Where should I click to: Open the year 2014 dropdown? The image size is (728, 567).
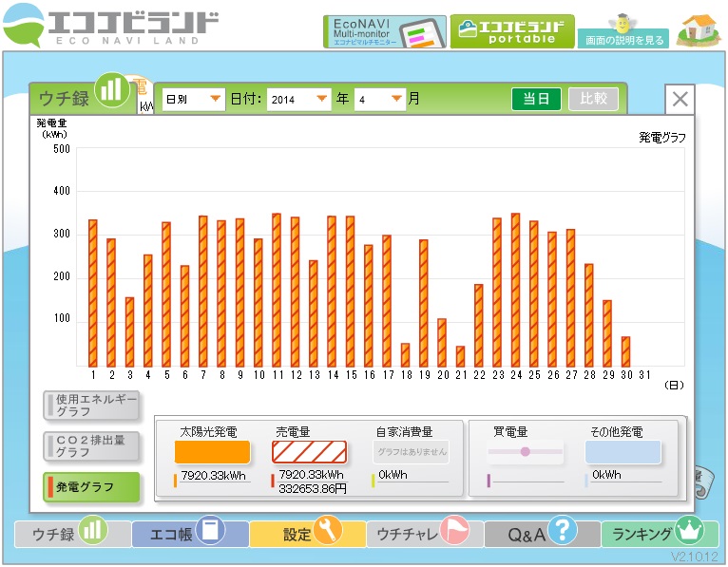(298, 100)
